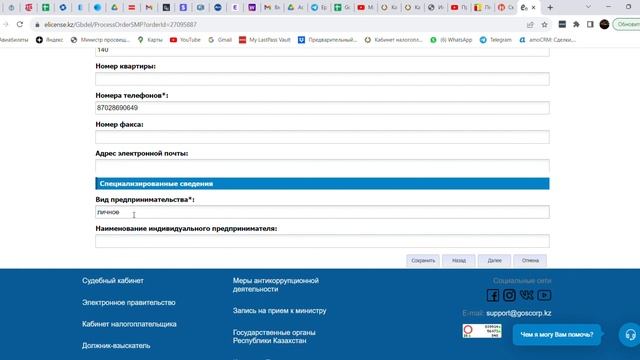Close the active elicense tab

click(533, 7)
